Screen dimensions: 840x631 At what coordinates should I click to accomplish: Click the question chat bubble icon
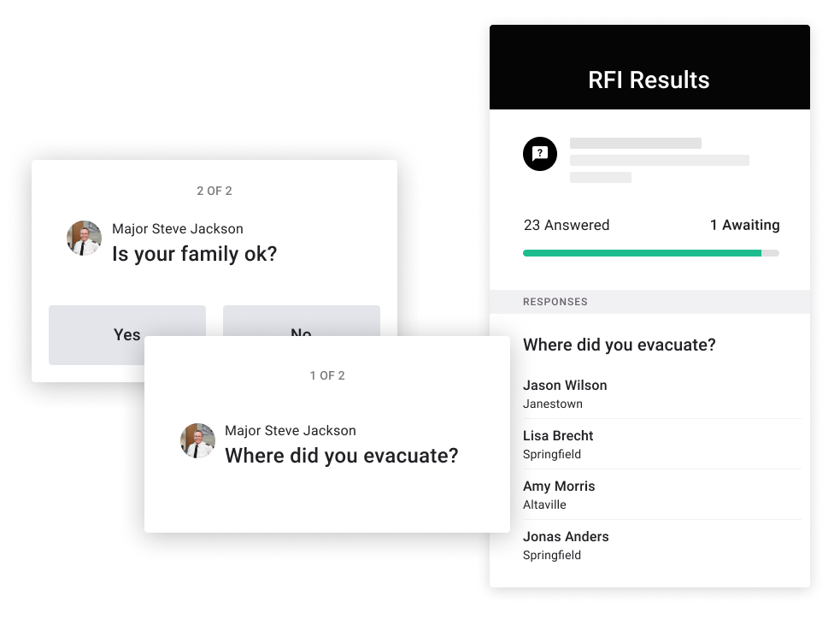pos(539,154)
